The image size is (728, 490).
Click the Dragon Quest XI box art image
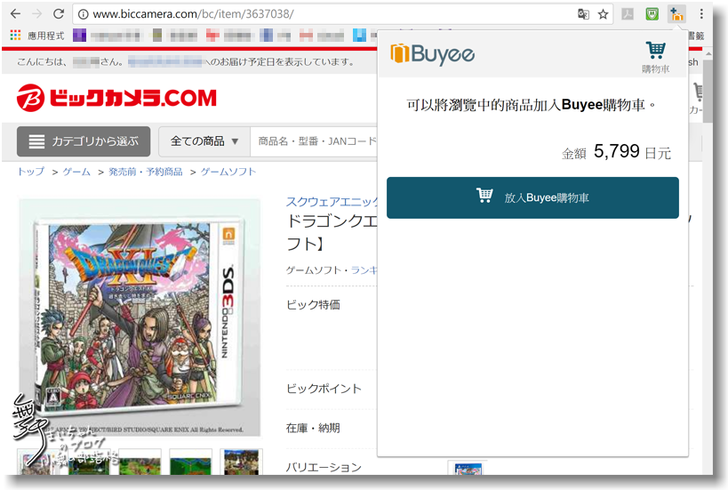point(139,317)
